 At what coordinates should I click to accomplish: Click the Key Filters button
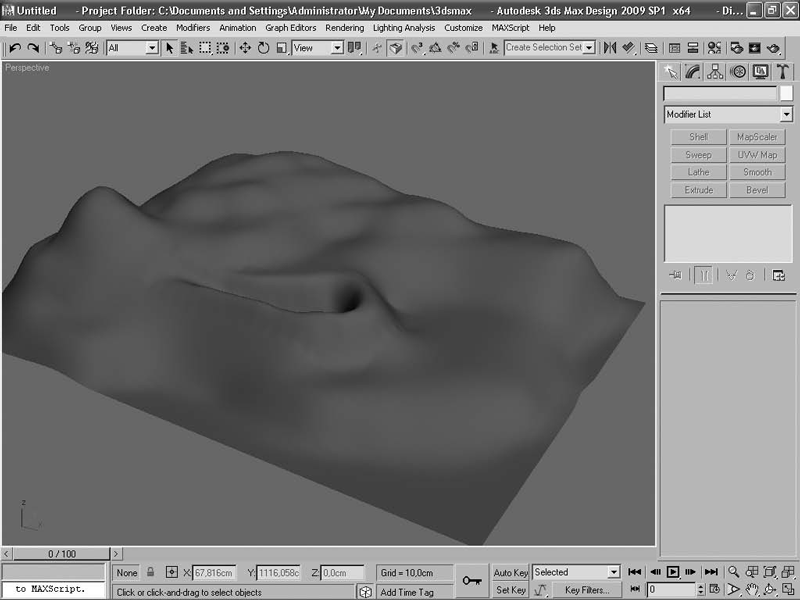pyautogui.click(x=587, y=590)
